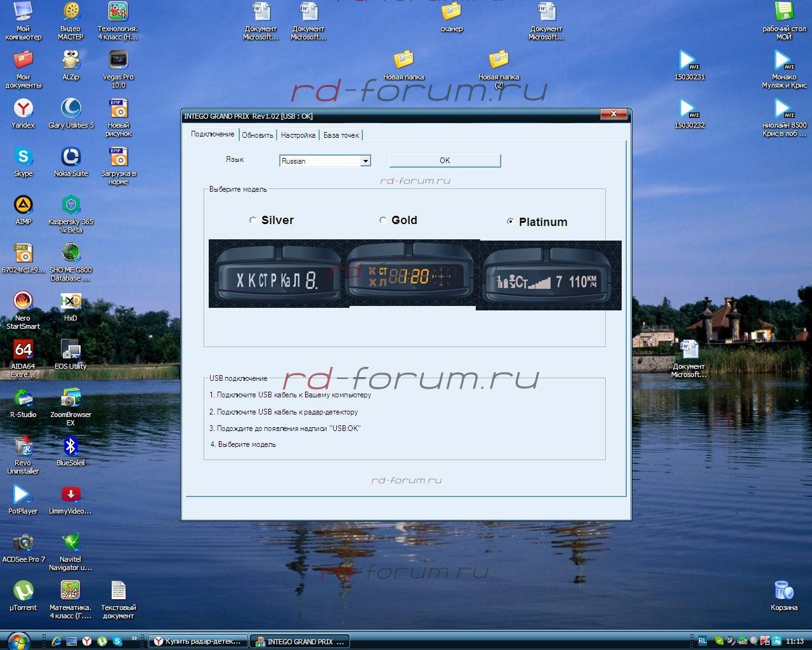Open Kaspersky 365 desktop shortcut
The width and height of the screenshot is (812, 650).
click(x=71, y=206)
